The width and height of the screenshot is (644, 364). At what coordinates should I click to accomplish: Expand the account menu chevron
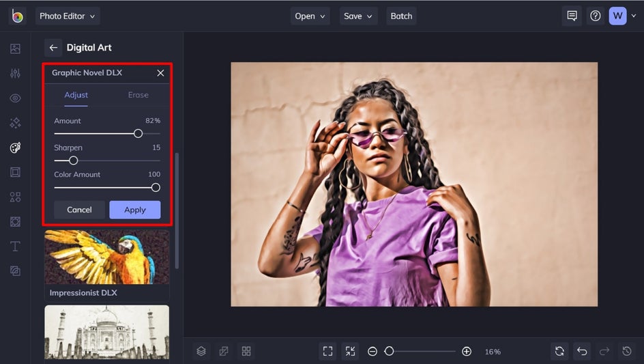[634, 16]
